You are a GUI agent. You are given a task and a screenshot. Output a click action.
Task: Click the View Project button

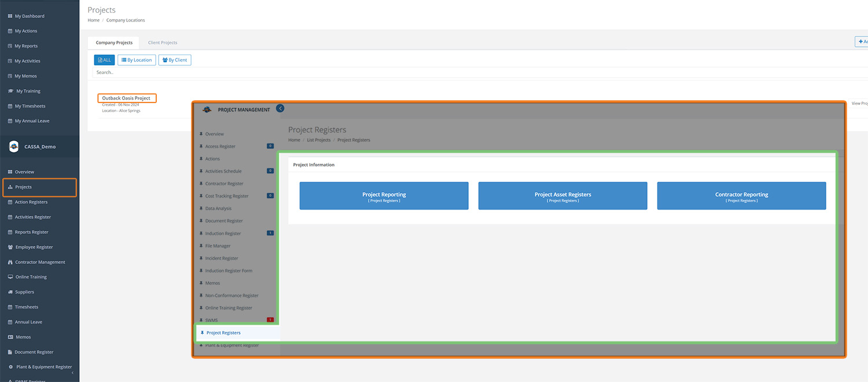coord(860,104)
